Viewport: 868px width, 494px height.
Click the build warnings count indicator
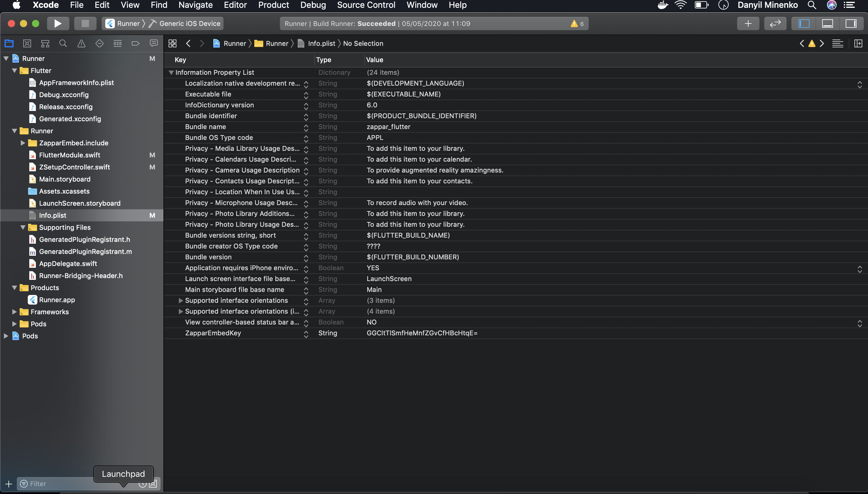[x=577, y=24]
